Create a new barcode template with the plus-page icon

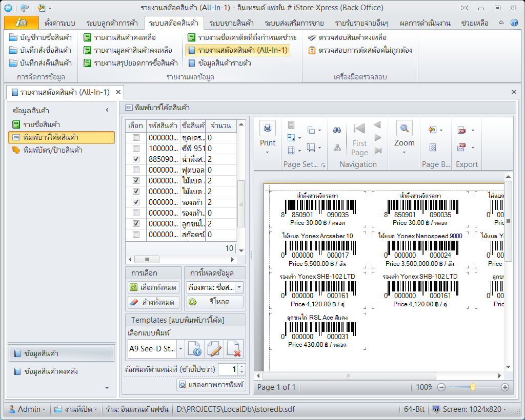(x=194, y=349)
